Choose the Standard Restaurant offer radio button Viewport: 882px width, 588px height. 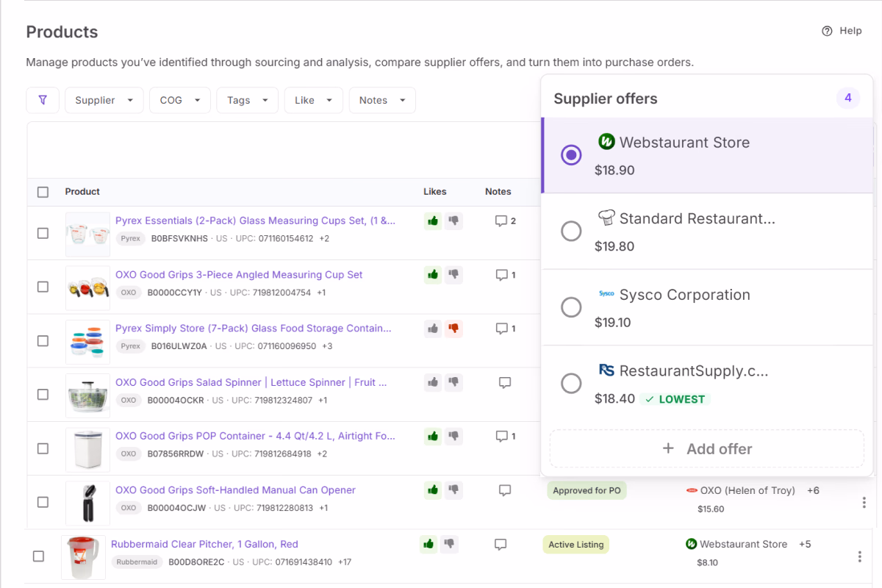[x=571, y=232]
